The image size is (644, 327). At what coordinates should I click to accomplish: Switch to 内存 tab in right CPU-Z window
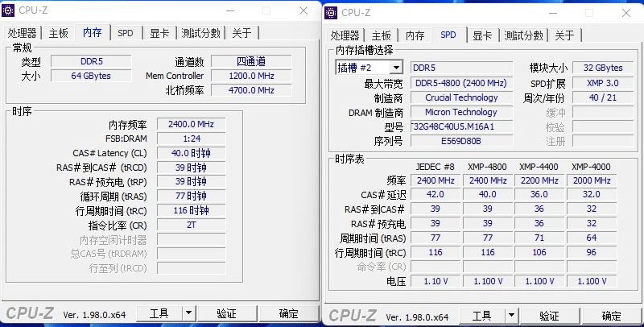[x=415, y=35]
